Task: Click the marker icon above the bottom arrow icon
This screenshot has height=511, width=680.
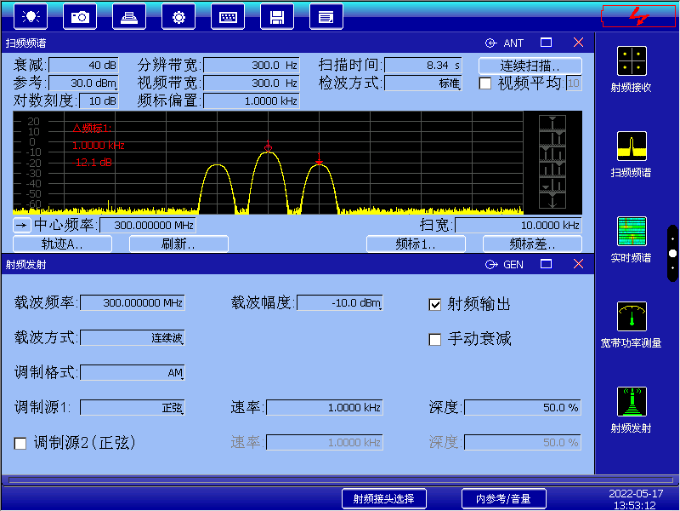Action: (x=552, y=184)
